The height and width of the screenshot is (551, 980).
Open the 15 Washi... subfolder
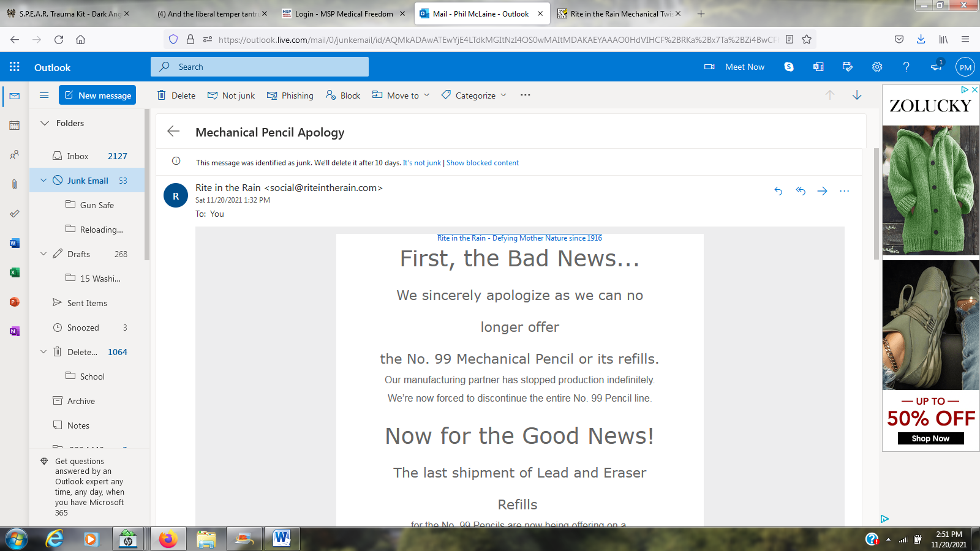[x=87, y=279]
